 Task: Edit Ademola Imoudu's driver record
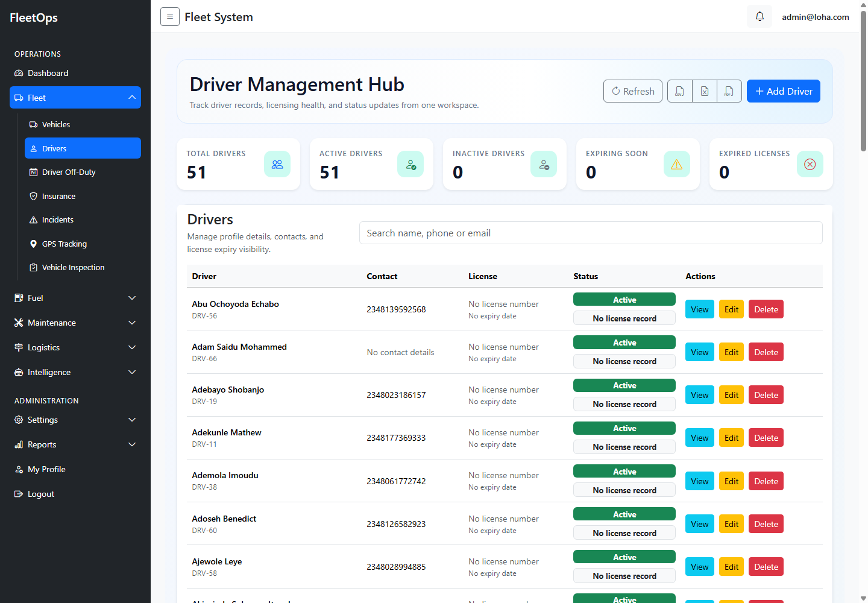tap(732, 481)
